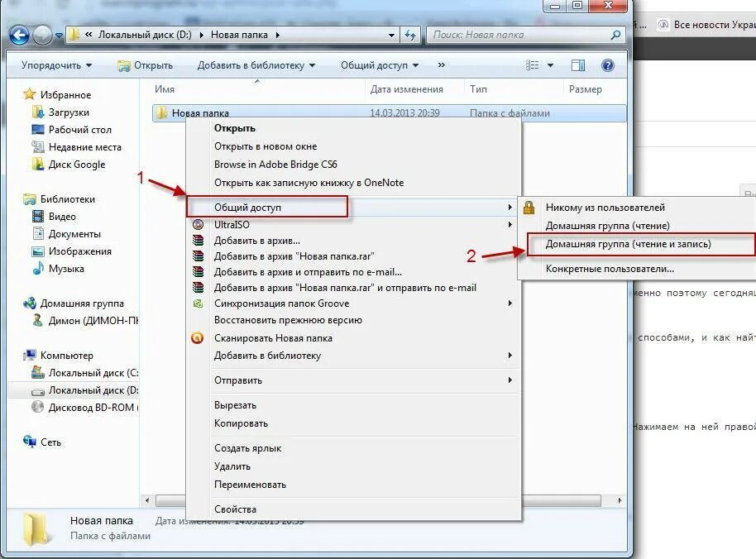
Task: Choose Открыть in context menu
Action: click(235, 128)
